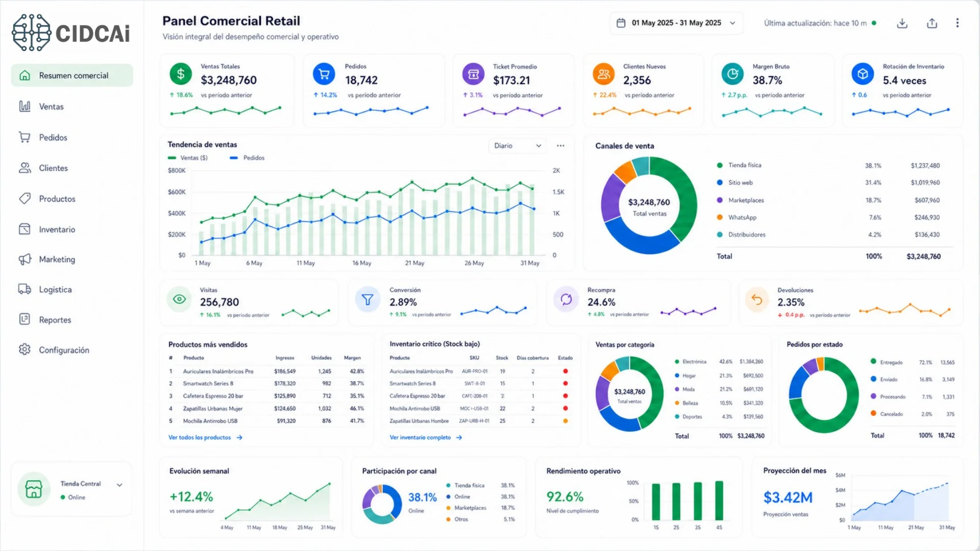Navigate to Clientes
The height and width of the screenshot is (551, 980).
[53, 168]
